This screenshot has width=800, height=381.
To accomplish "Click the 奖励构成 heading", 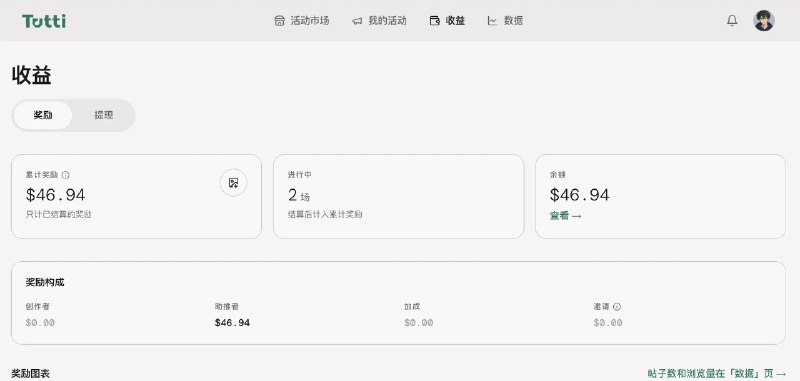I will (x=45, y=283).
